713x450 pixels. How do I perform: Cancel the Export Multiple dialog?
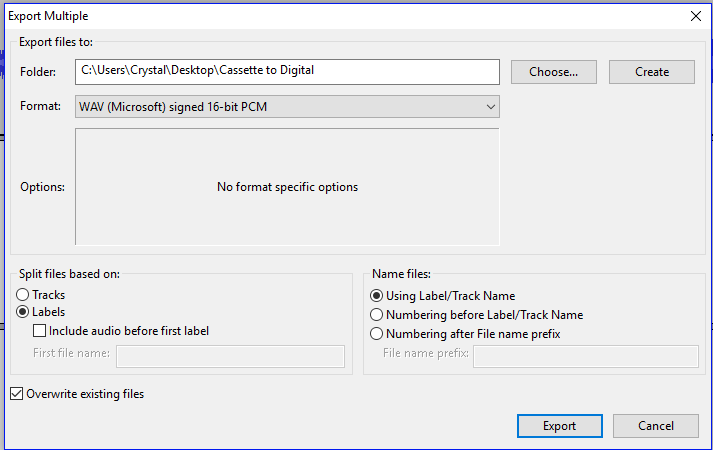656,426
